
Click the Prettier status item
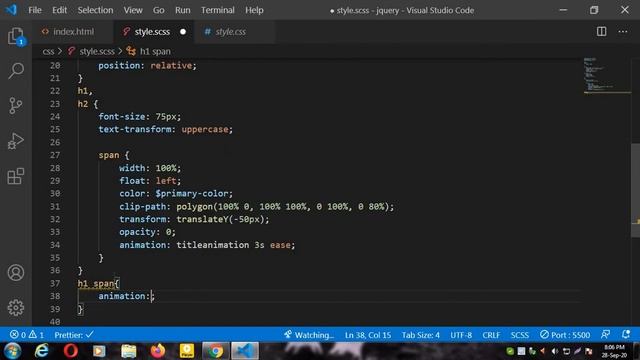(x=74, y=335)
